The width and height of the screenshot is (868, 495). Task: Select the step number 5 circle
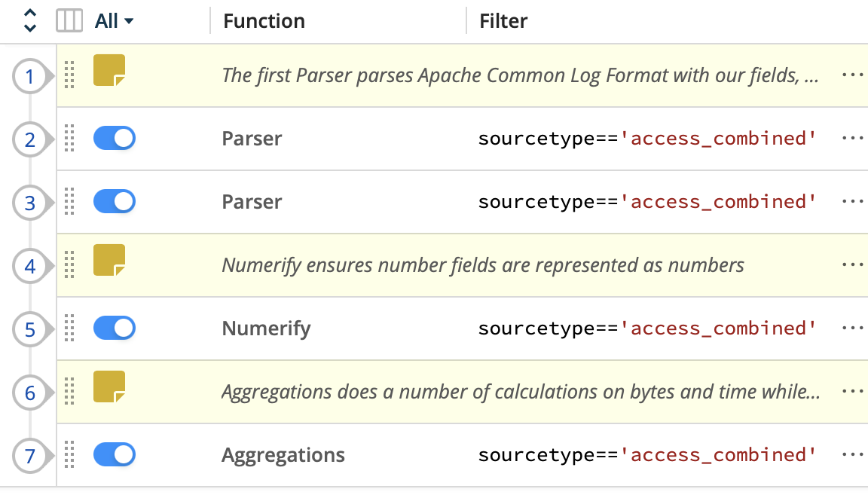point(30,329)
